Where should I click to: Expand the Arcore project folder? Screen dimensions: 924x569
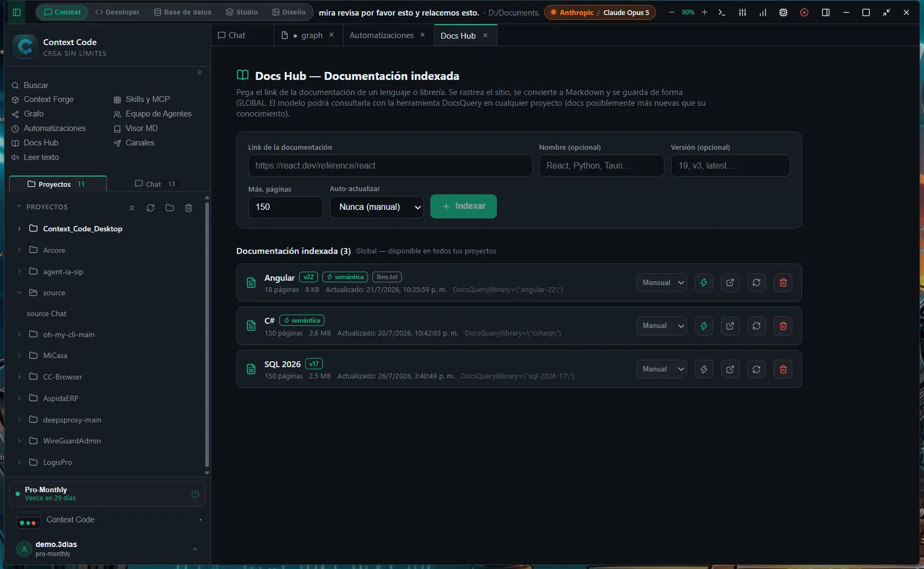tap(19, 250)
